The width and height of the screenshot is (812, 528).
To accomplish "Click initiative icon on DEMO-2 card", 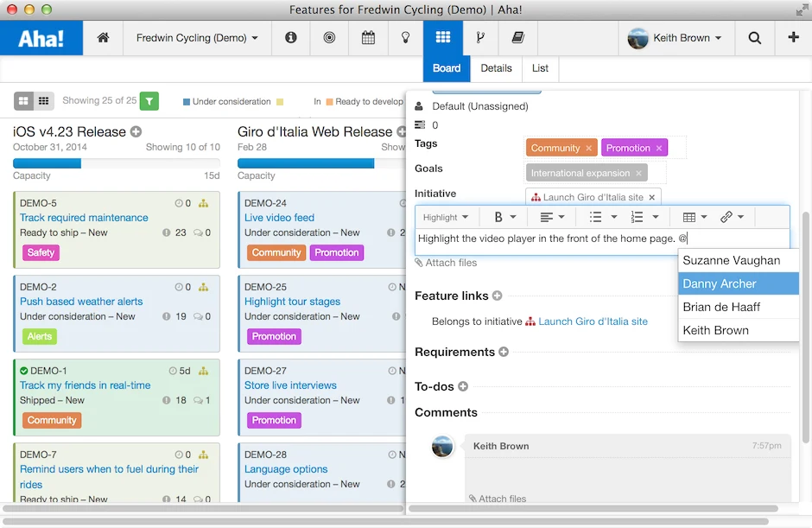I will [204, 287].
